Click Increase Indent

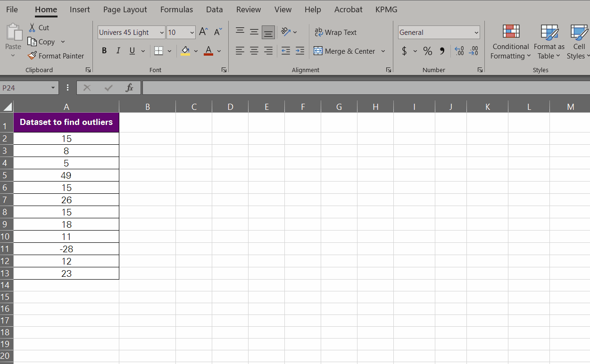coord(299,51)
